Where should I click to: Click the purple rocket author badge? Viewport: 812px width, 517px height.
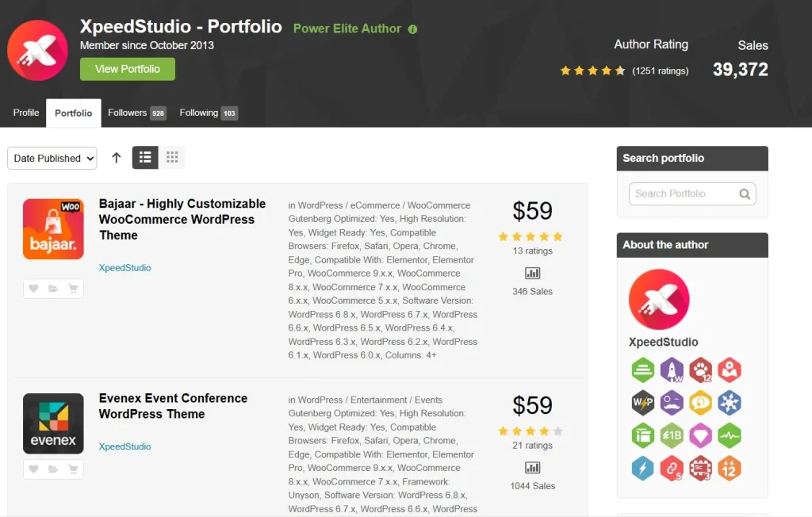[x=672, y=370]
